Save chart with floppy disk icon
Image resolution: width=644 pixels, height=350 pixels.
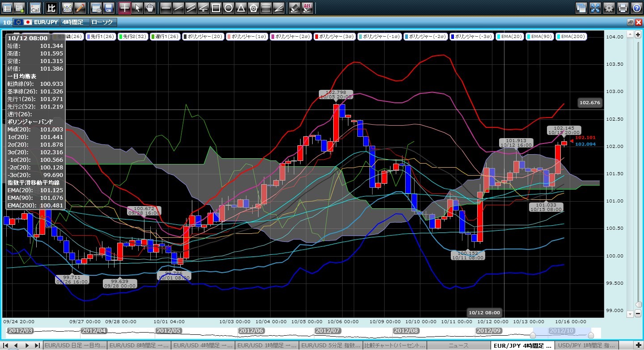coord(108,8)
